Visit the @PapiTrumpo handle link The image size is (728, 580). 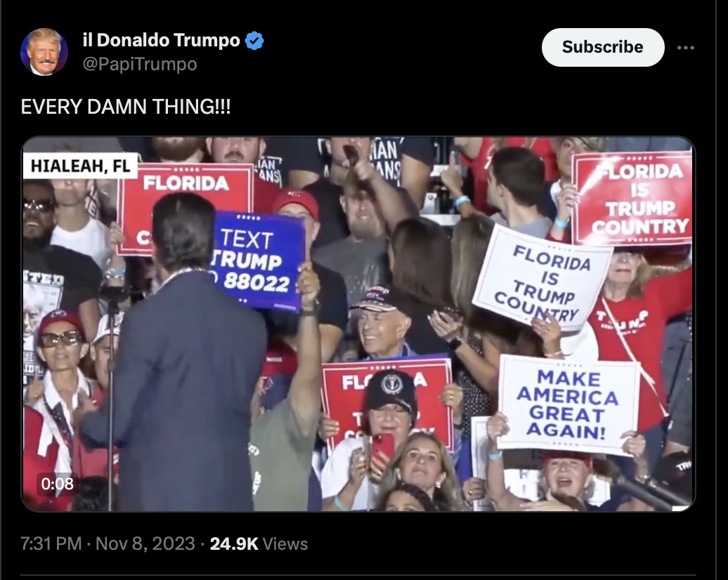(x=140, y=64)
